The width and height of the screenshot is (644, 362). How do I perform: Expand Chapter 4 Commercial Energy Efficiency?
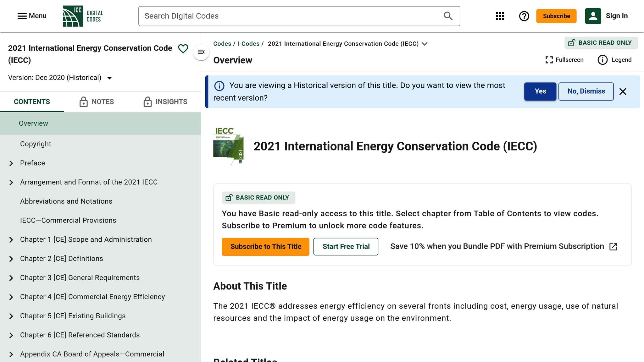pyautogui.click(x=12, y=297)
